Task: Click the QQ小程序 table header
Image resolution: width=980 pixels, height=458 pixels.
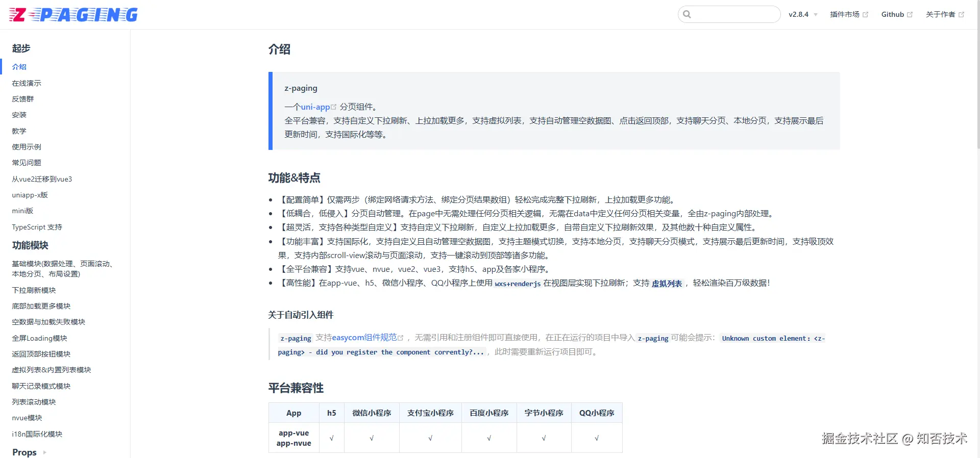Action: pos(597,413)
